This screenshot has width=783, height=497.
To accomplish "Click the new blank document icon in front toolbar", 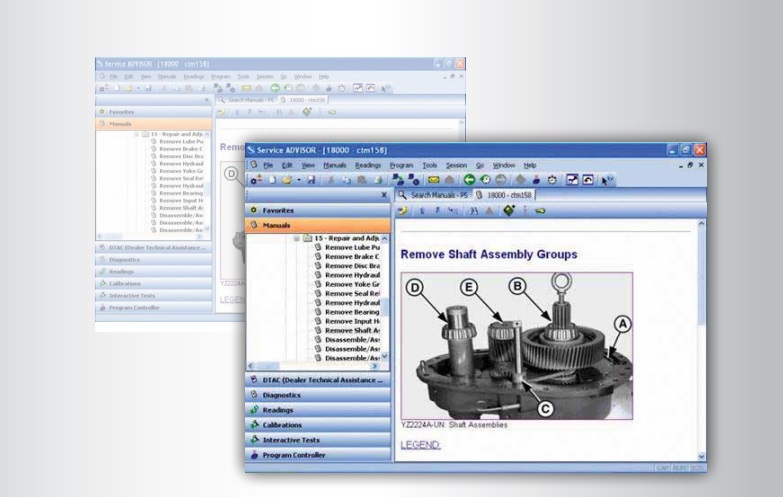I will pos(272,180).
